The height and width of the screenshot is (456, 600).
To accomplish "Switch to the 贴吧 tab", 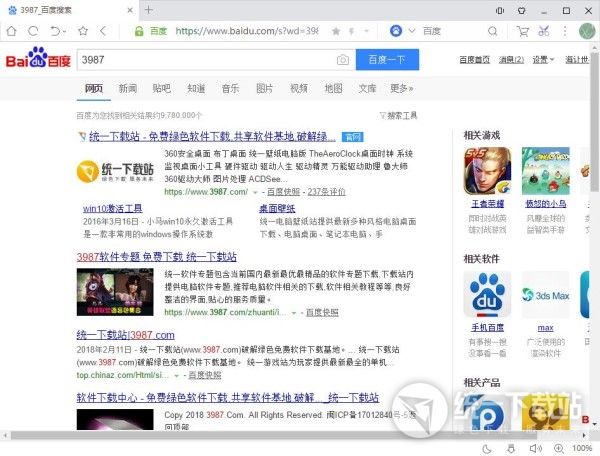I will click(x=161, y=88).
